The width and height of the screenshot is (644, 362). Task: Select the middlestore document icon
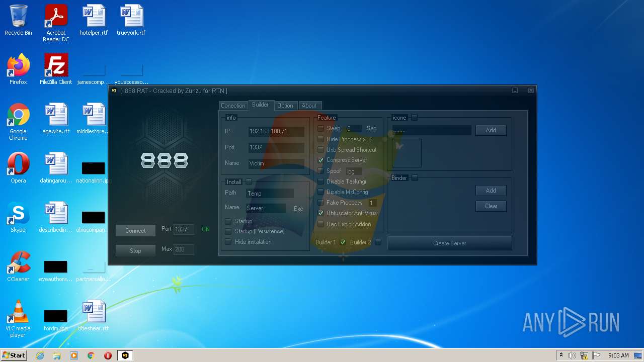[x=94, y=119]
